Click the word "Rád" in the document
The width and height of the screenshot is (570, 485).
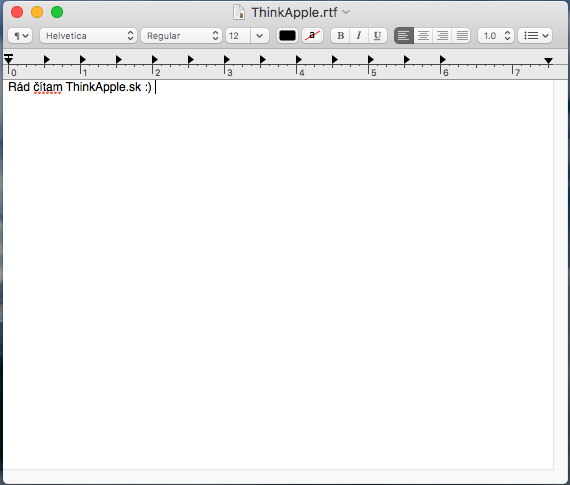[x=19, y=87]
